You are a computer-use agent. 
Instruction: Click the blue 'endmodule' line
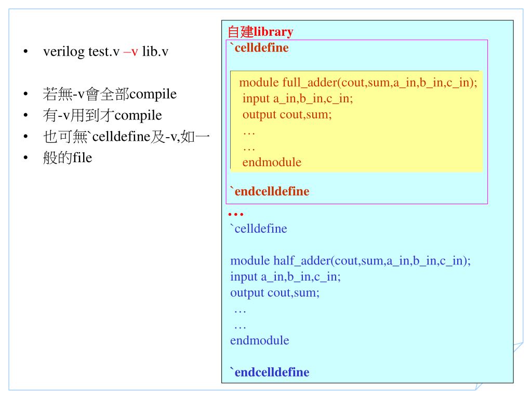(260, 340)
